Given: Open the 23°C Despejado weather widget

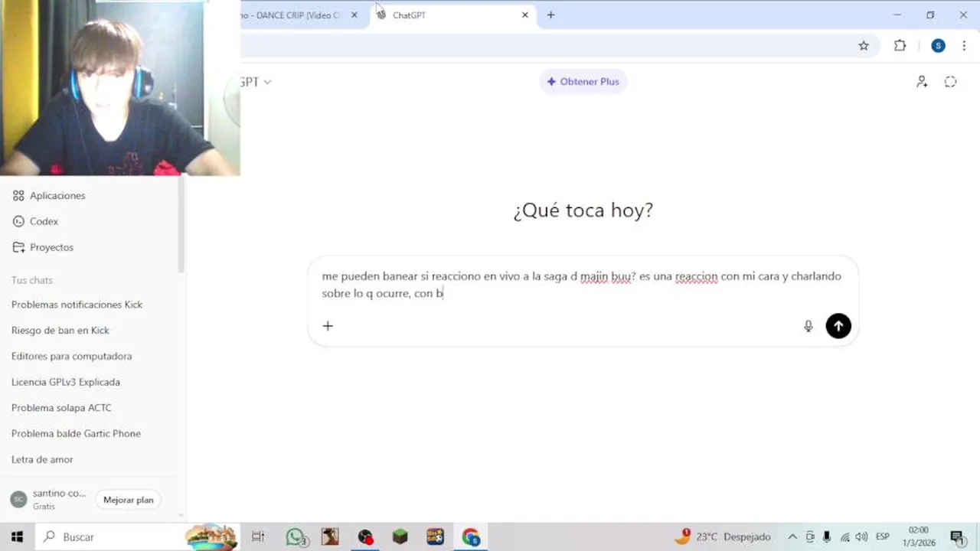Looking at the screenshot, I should pyautogui.click(x=722, y=536).
